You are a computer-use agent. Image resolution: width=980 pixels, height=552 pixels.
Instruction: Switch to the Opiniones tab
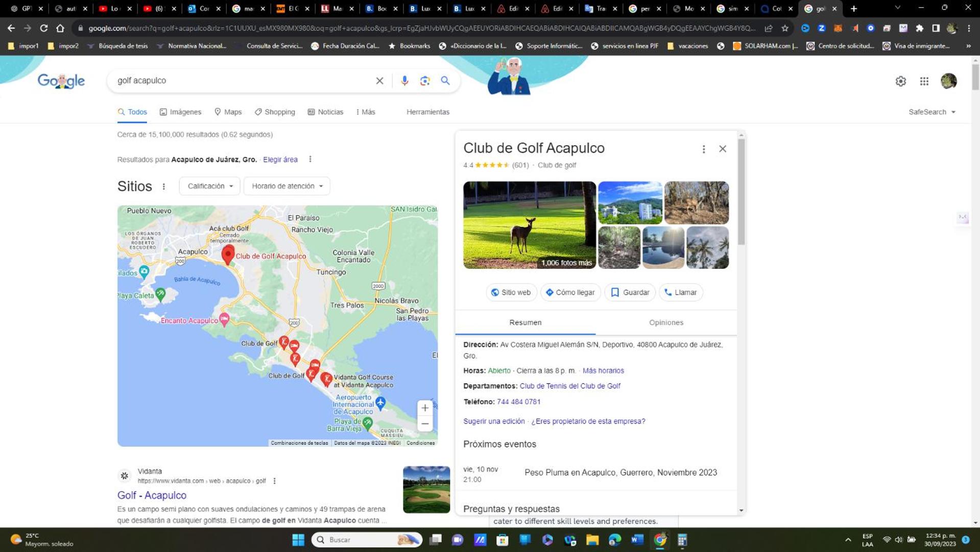click(x=666, y=323)
